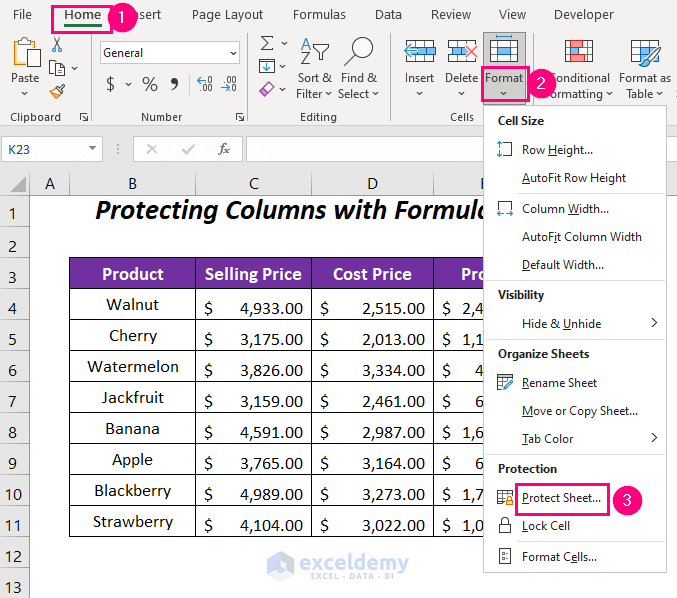Image resolution: width=677 pixels, height=598 pixels.
Task: Expand the AutoSum dropdown arrow
Action: [284, 43]
